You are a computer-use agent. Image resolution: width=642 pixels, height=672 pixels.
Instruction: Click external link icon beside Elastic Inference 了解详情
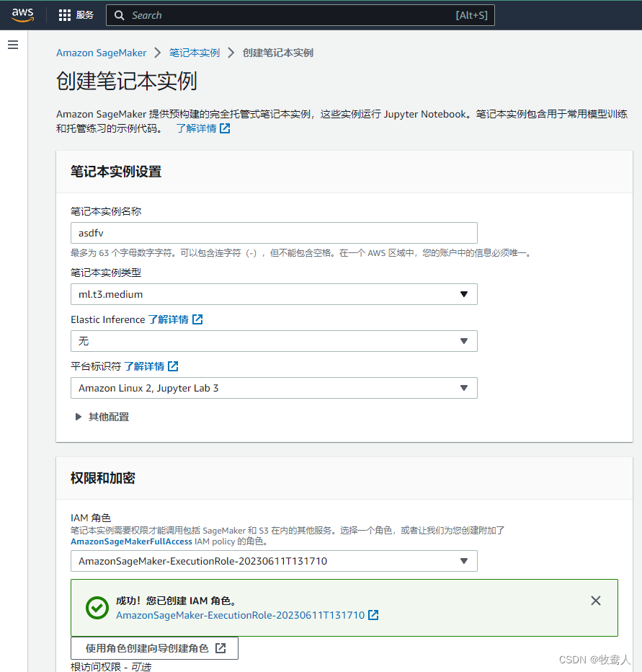(x=197, y=319)
